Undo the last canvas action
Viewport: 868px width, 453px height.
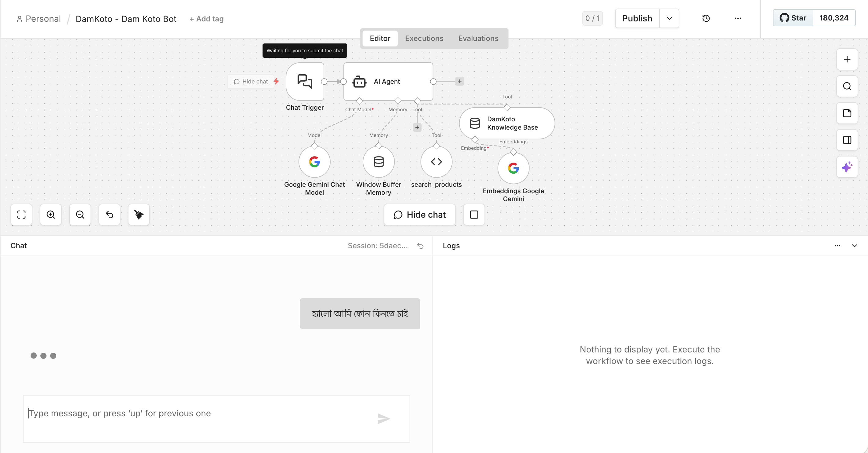[109, 215]
